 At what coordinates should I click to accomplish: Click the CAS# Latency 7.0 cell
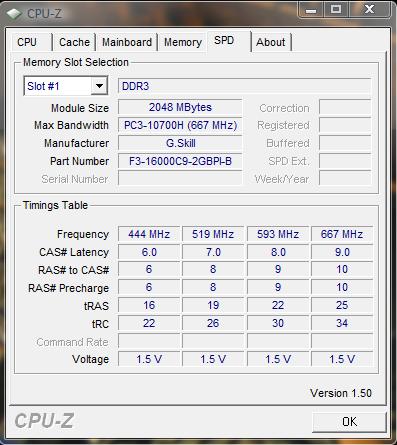[x=213, y=252]
